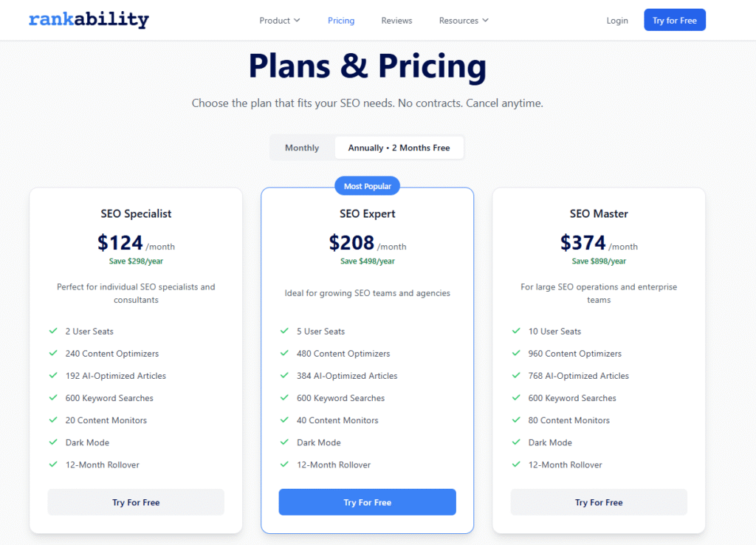Click checkmark beside 480 Content Optimizers

click(284, 354)
